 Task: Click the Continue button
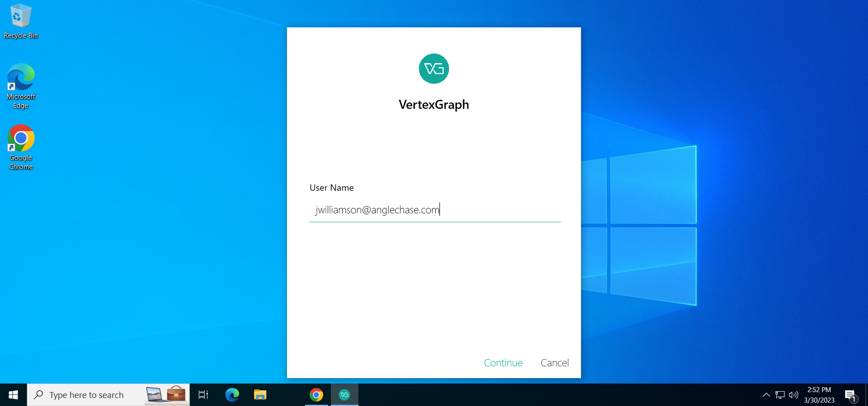(503, 363)
